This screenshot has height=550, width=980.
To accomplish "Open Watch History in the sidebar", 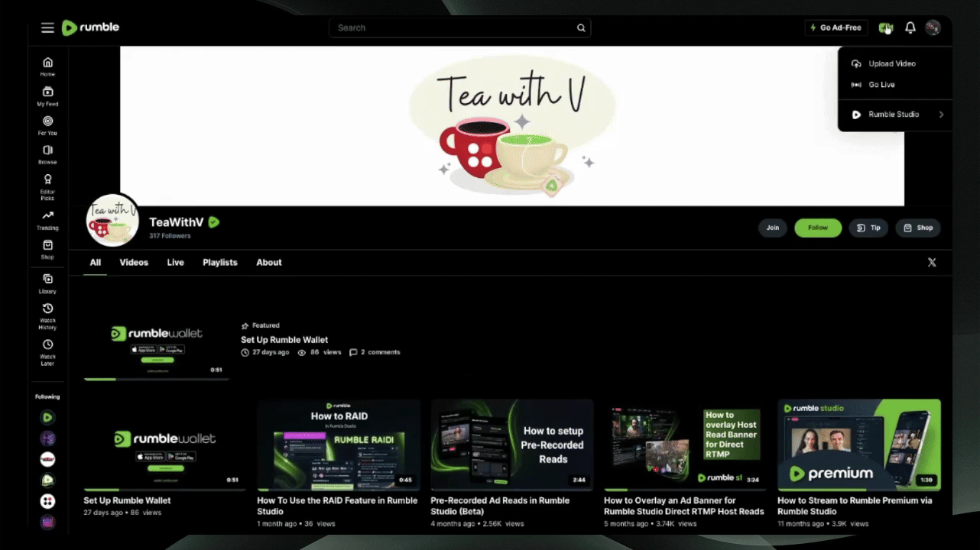I will point(47,316).
